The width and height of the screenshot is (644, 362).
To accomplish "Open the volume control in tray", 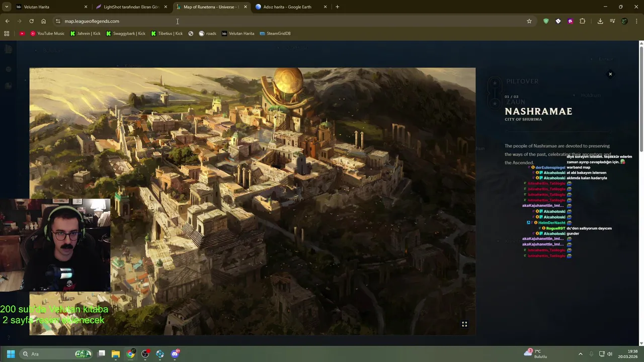I will 610,354.
